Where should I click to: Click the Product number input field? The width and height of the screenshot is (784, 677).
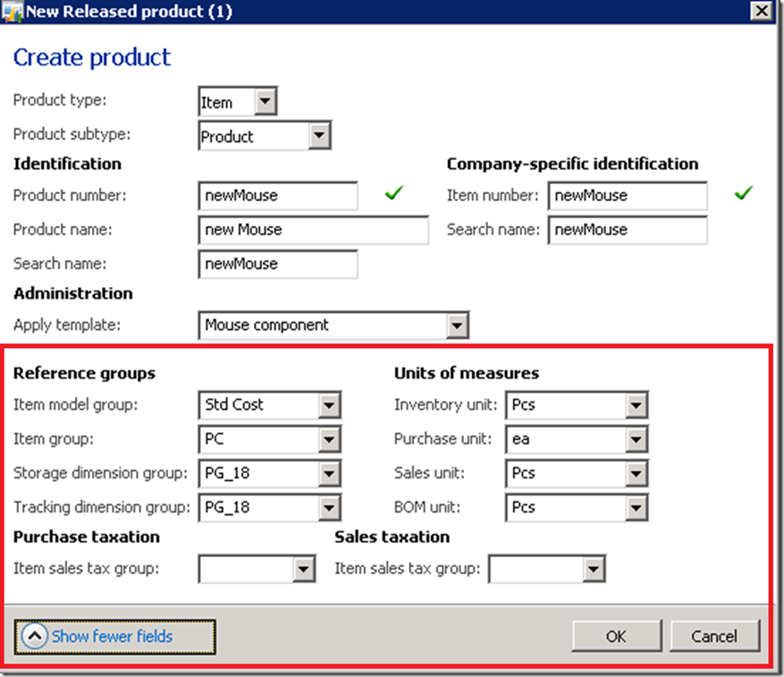pyautogui.click(x=277, y=196)
